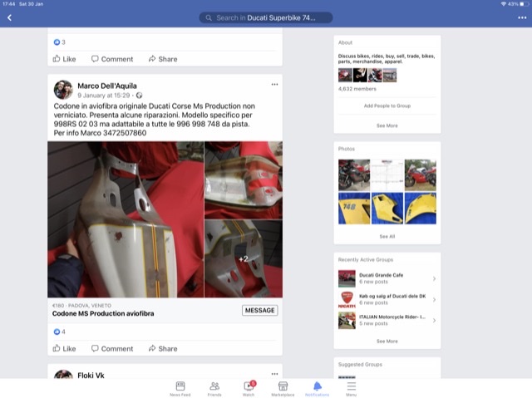Click "Codone MS Production aviofibra" listing title
The height and width of the screenshot is (398, 532).
tap(103, 313)
